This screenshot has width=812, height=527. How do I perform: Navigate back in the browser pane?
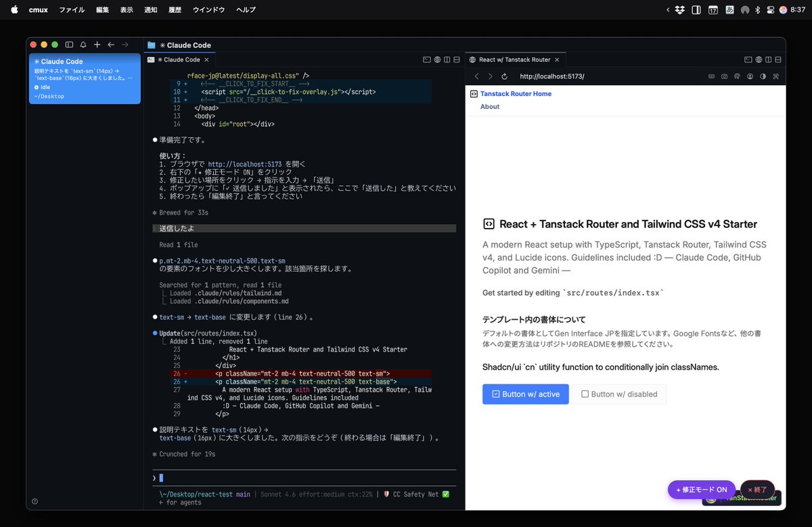476,76
